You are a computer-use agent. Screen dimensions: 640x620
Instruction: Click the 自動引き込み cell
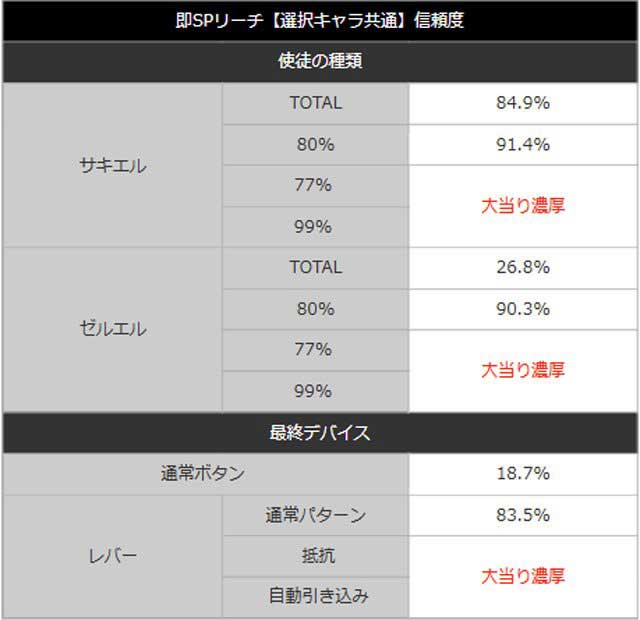coord(315,597)
